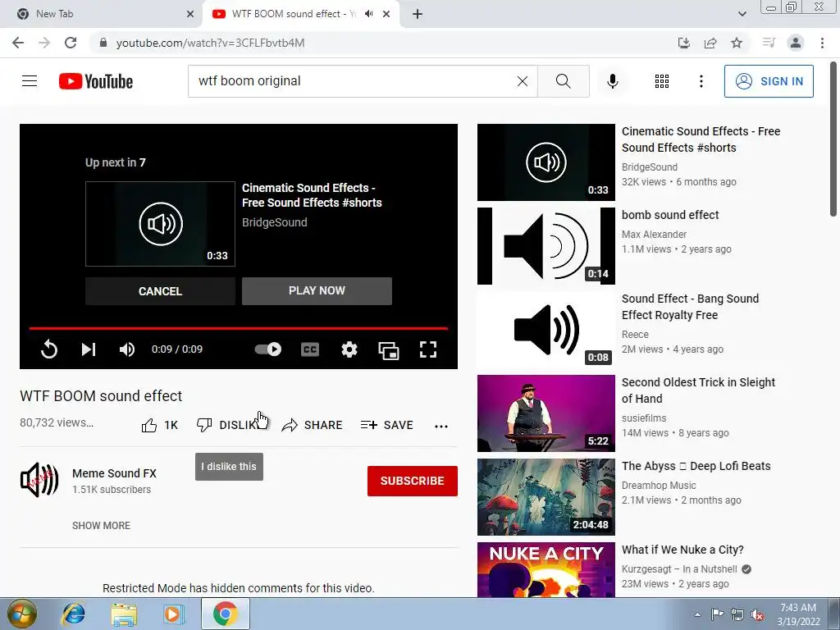Switch to the New Tab browser tab

(x=102, y=14)
